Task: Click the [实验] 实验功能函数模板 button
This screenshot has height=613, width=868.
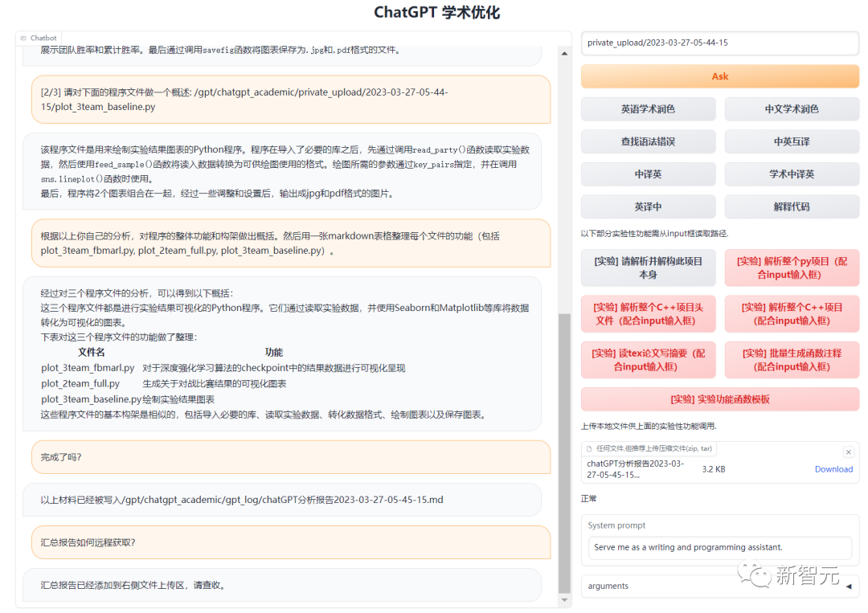Action: tap(719, 398)
